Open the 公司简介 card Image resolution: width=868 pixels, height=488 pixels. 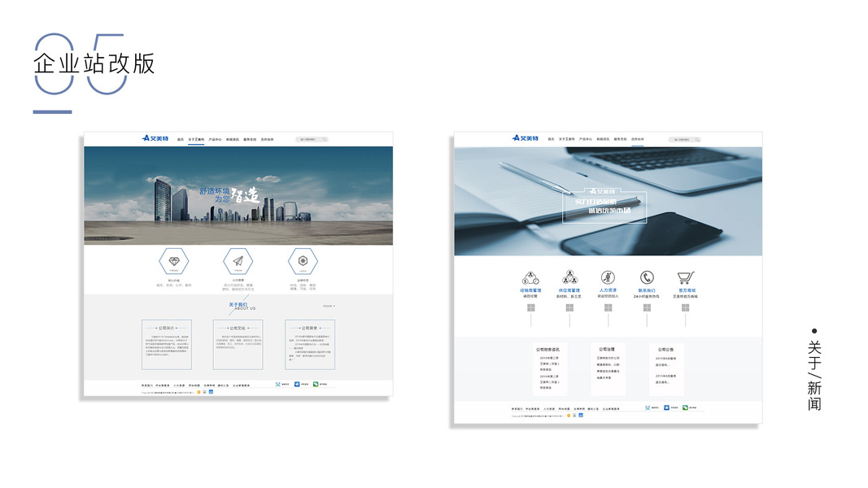point(167,344)
